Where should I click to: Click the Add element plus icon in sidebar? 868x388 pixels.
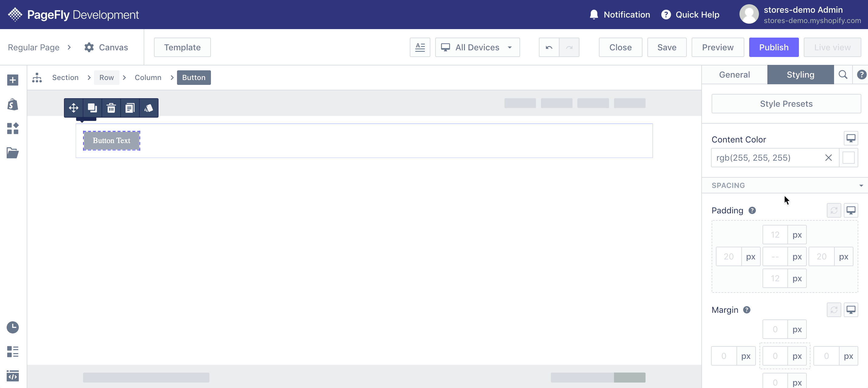12,80
